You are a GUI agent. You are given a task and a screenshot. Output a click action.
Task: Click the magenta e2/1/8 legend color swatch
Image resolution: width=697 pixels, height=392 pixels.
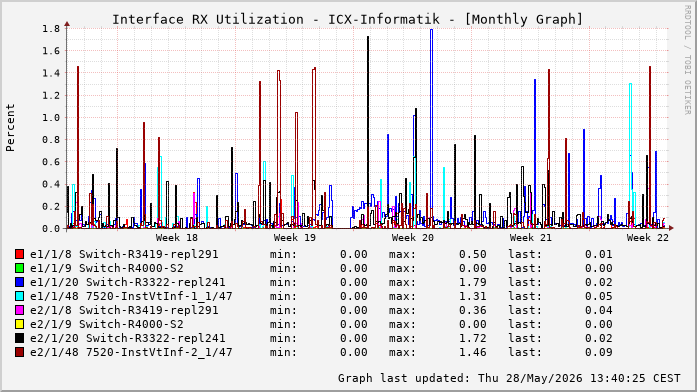pos(19,310)
